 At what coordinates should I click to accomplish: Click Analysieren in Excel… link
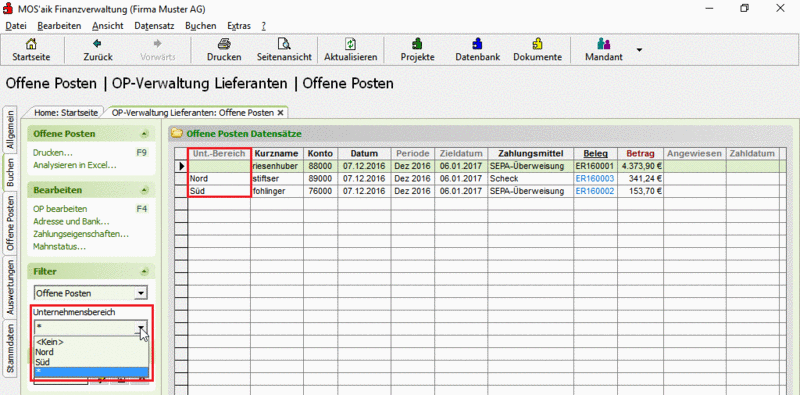pyautogui.click(x=74, y=165)
